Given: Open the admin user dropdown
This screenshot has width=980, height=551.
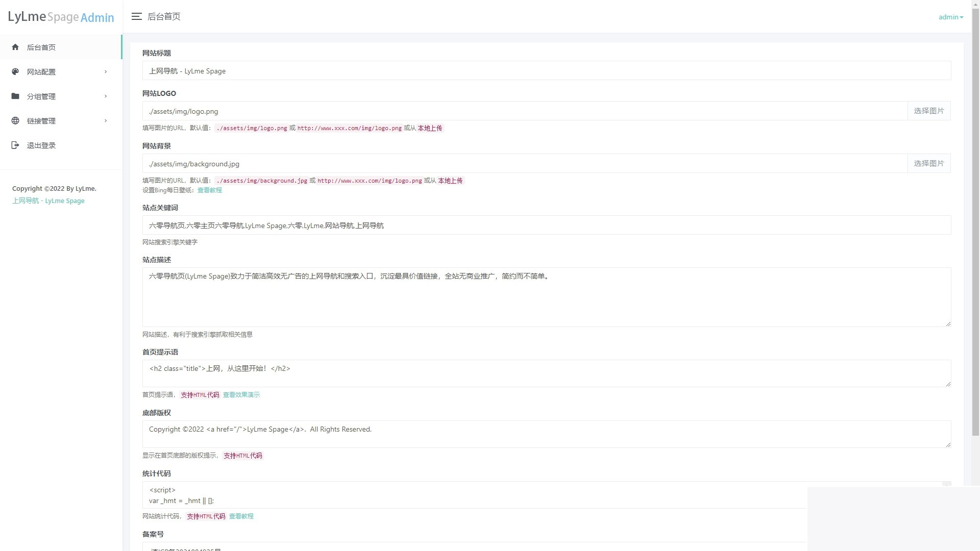Looking at the screenshot, I should [x=950, y=17].
